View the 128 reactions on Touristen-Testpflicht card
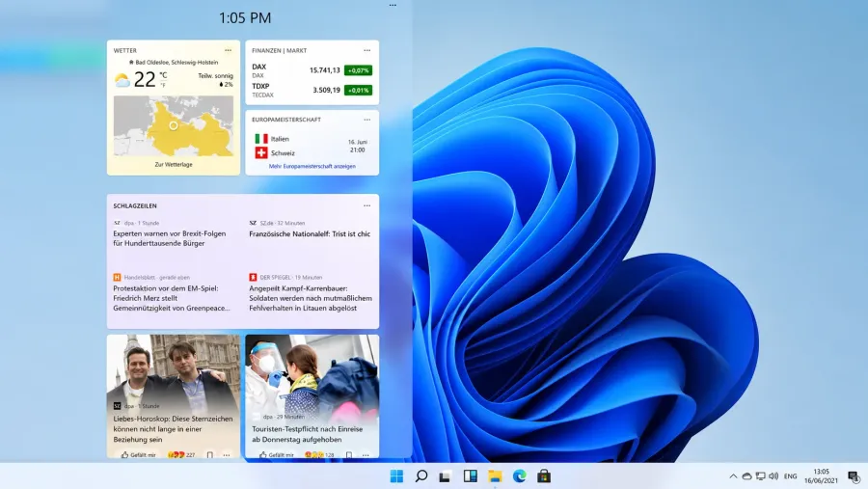Viewport: 868px width, 489px height. [x=319, y=454]
